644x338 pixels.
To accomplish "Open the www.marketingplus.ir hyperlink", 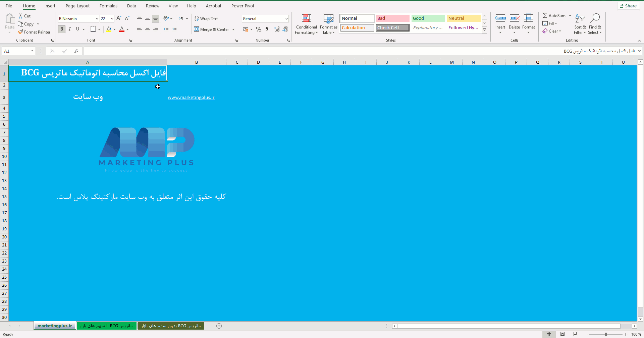I will click(191, 97).
